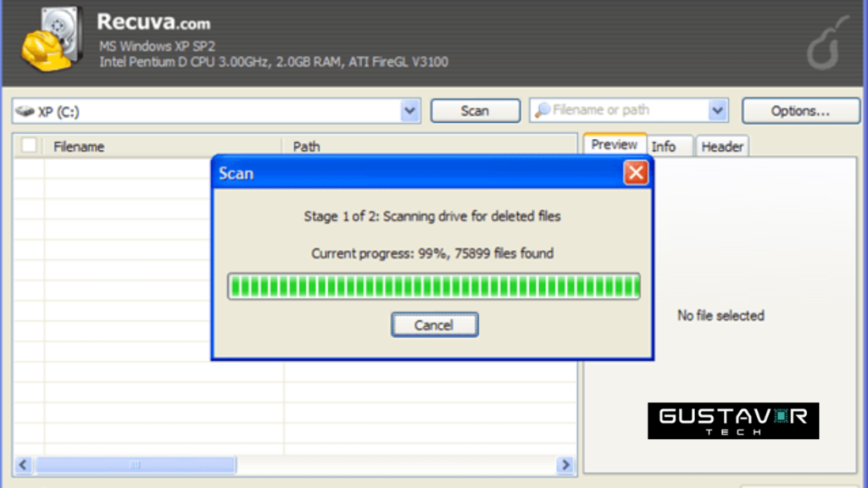
Task: Expand the Filename or path filter dropdown
Action: 717,110
